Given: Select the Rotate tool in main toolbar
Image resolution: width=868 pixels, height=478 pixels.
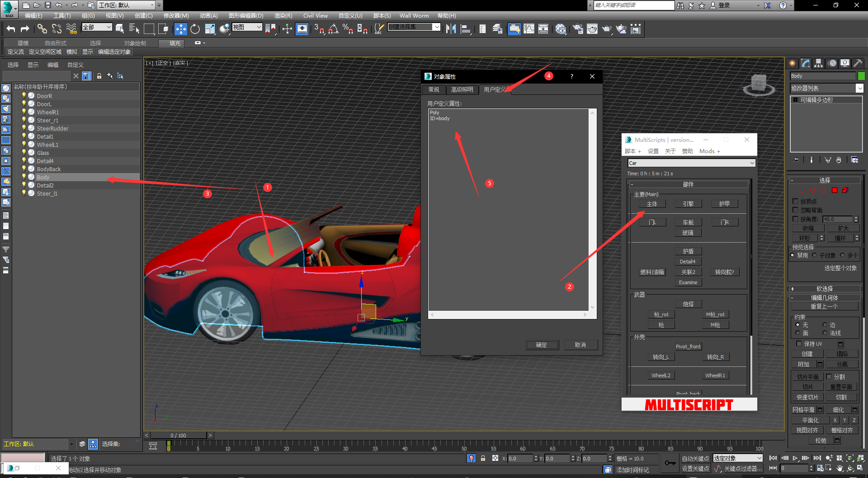Looking at the screenshot, I should pos(195,29).
